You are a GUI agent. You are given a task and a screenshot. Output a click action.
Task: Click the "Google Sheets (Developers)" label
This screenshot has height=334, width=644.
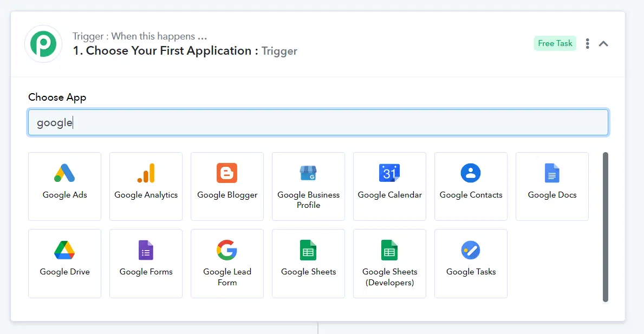(x=390, y=277)
